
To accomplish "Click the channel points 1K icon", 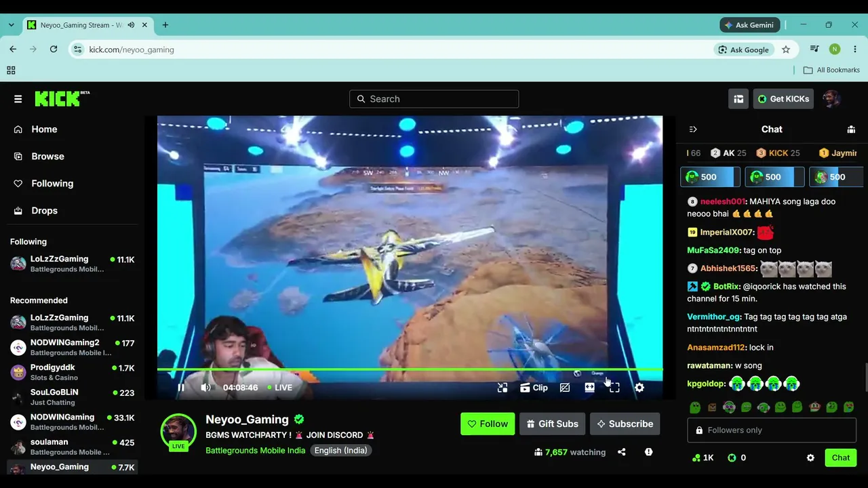I will click(703, 458).
